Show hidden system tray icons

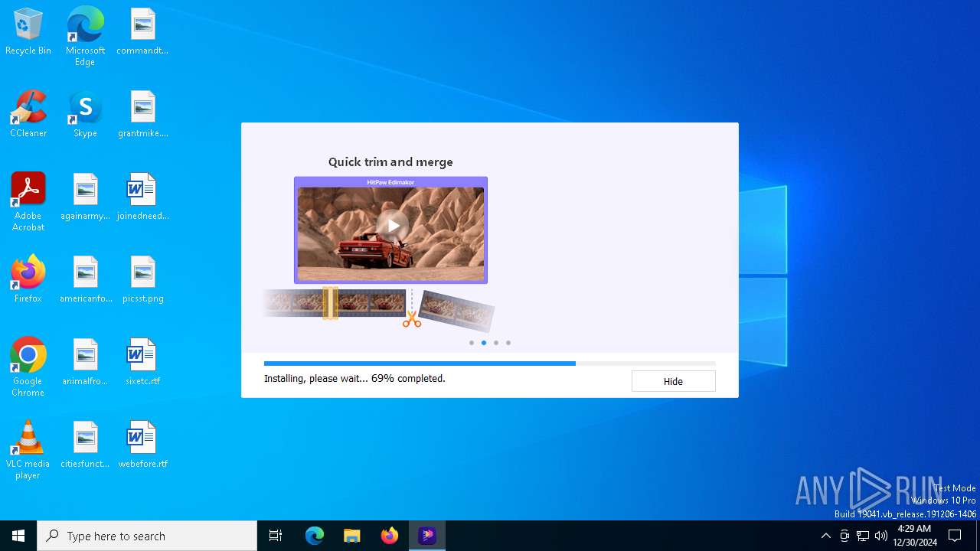tap(825, 536)
